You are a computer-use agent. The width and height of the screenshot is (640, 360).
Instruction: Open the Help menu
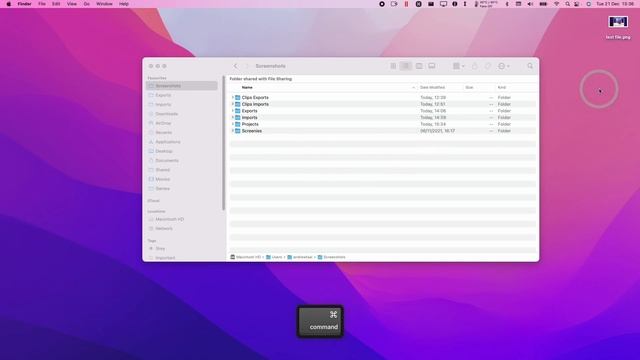(124, 4)
